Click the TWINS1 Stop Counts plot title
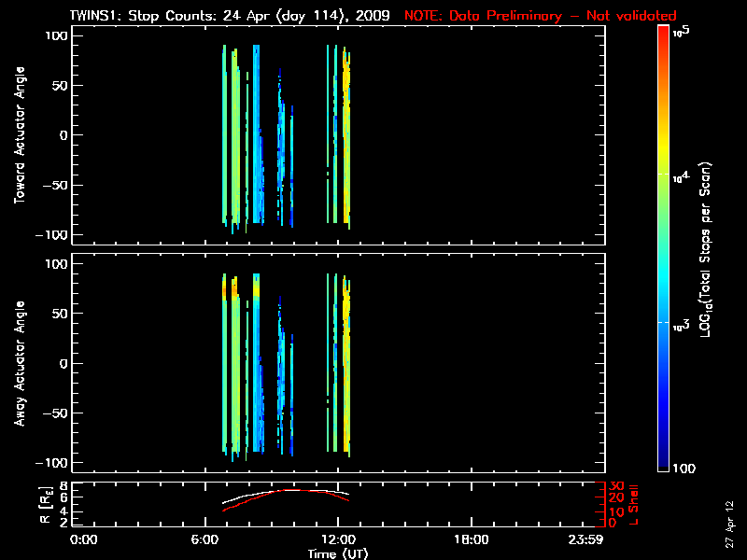Screen dimensions: 747x560 coord(230,16)
